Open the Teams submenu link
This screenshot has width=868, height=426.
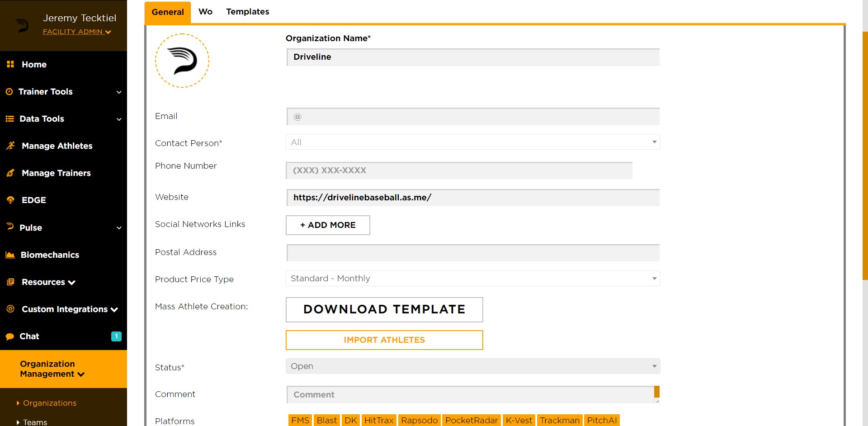click(x=35, y=422)
